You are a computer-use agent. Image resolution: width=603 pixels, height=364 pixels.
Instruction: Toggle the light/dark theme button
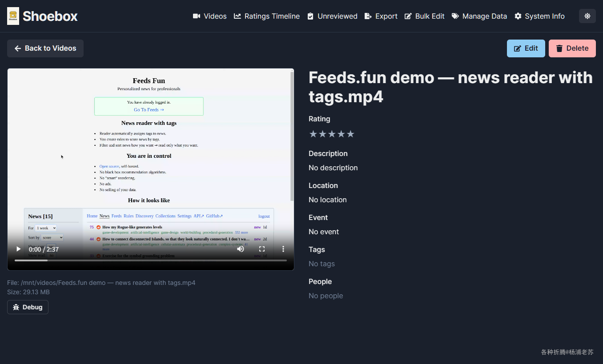point(587,16)
